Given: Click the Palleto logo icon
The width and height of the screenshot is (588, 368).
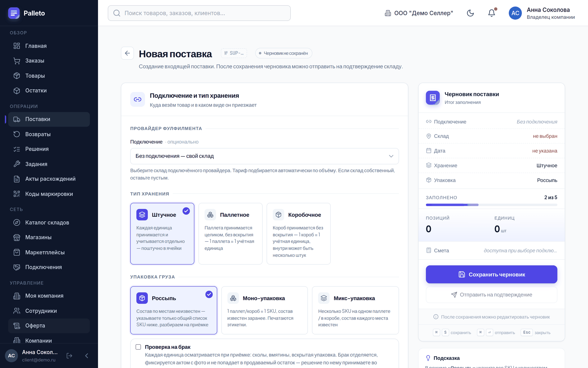Looking at the screenshot, I should 14,13.
